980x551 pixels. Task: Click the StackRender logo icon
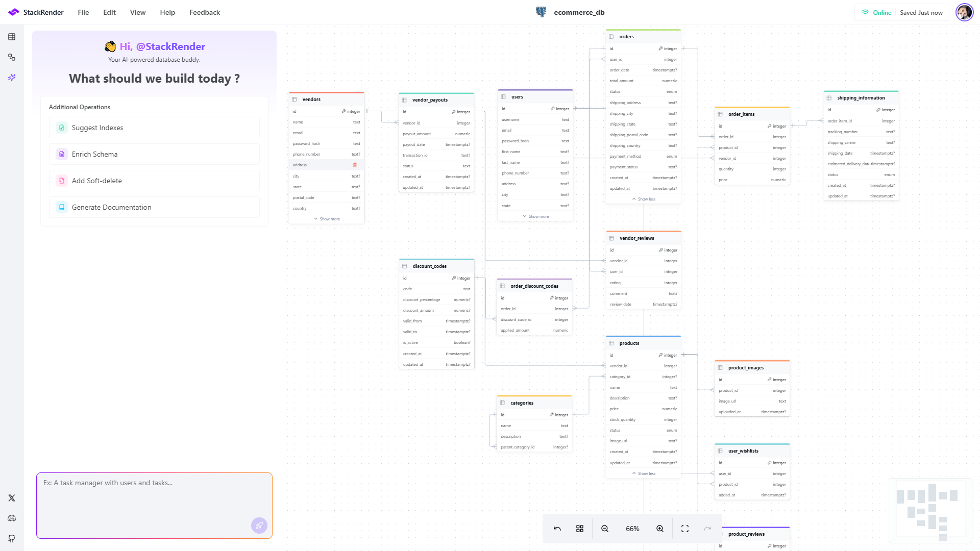14,12
